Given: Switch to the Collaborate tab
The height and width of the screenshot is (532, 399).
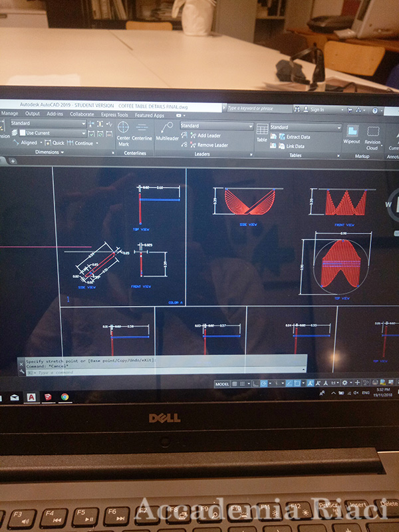Looking at the screenshot, I should coord(82,114).
